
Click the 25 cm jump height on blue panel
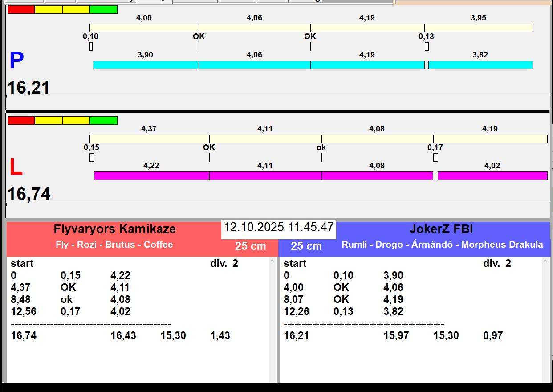[306, 246]
